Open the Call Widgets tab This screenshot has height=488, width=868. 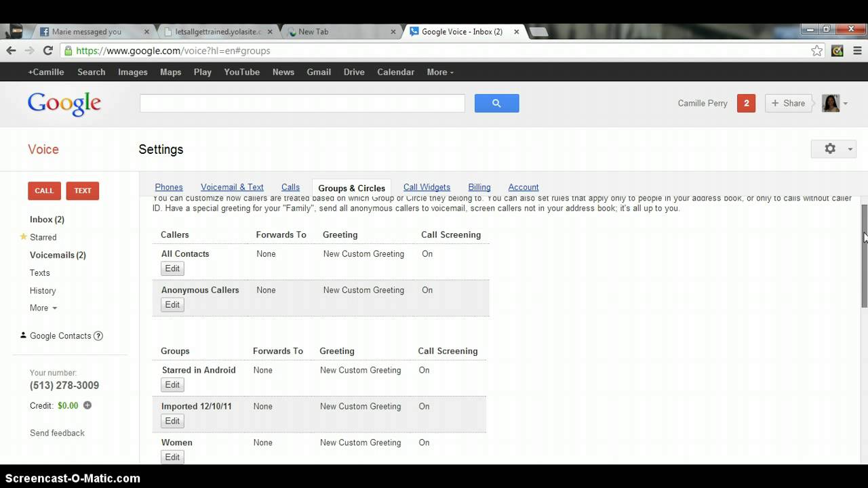click(x=427, y=187)
